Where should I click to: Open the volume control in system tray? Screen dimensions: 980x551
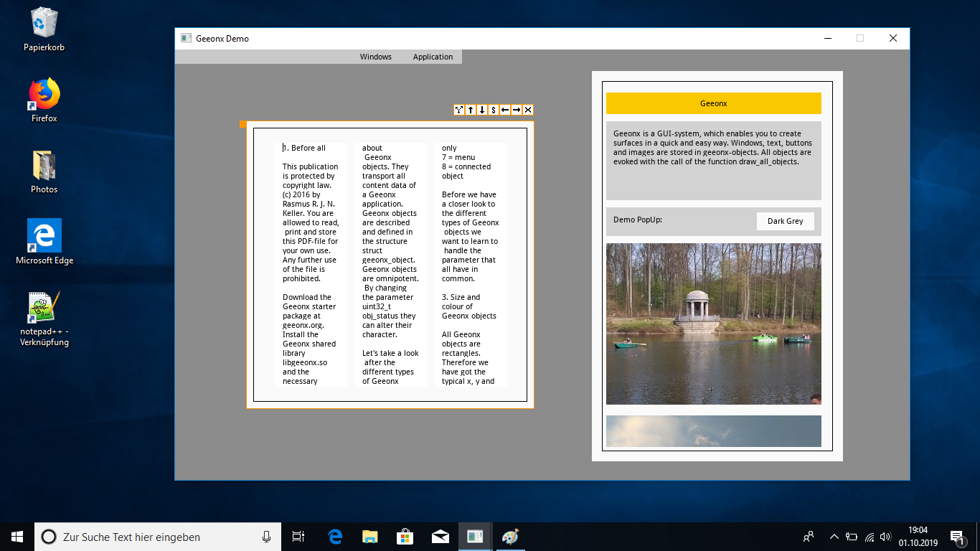(885, 537)
